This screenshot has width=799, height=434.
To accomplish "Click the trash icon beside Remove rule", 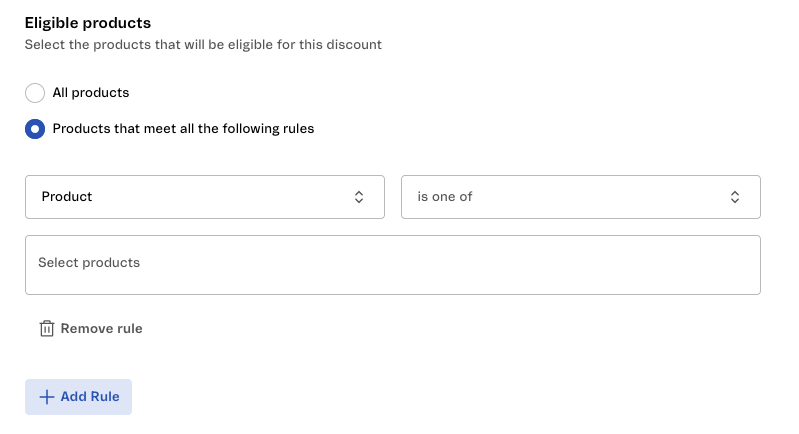I will point(46,329).
